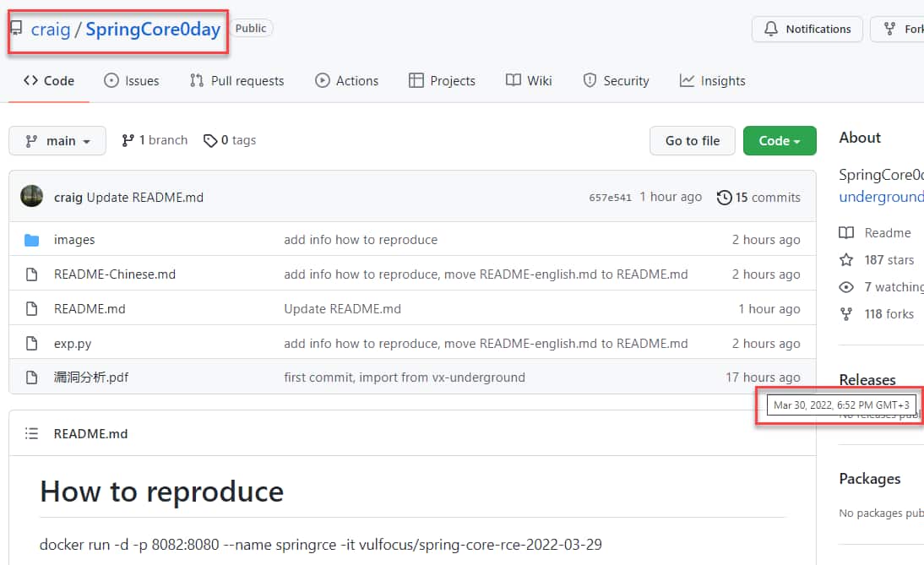The image size is (924, 565).
Task: Click the commit history clock icon
Action: [724, 198]
